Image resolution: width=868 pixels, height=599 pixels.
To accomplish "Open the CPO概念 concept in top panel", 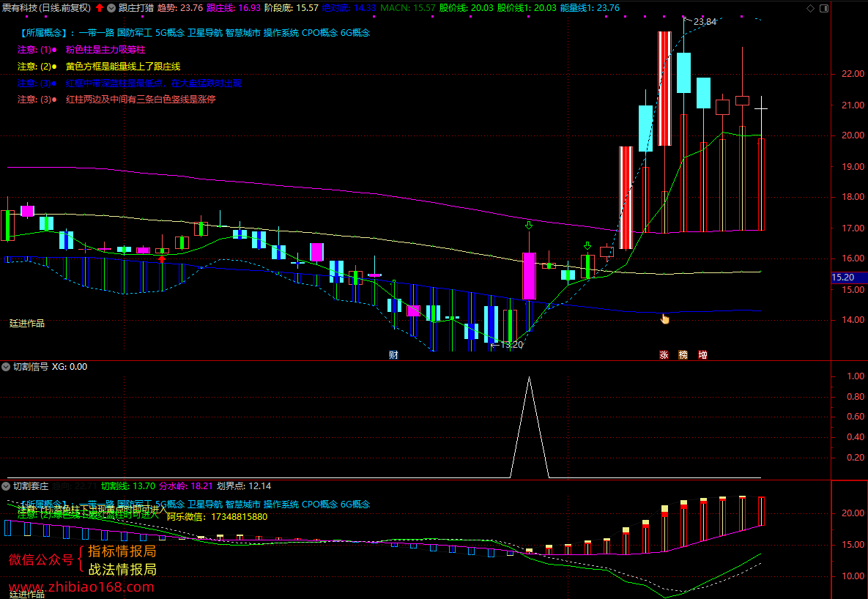I will pyautogui.click(x=319, y=33).
